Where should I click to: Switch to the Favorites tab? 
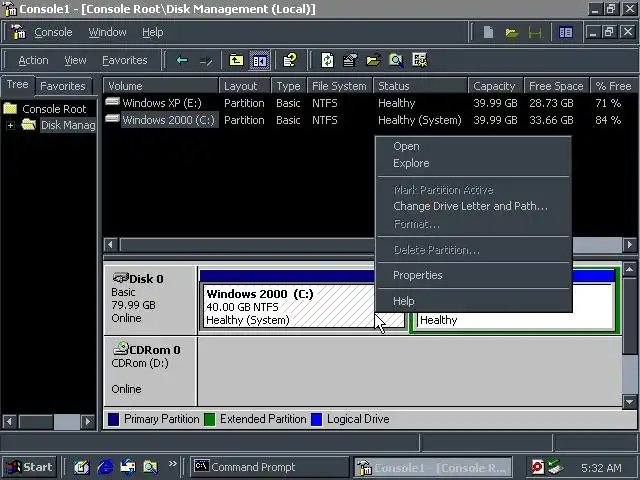pyautogui.click(x=63, y=86)
